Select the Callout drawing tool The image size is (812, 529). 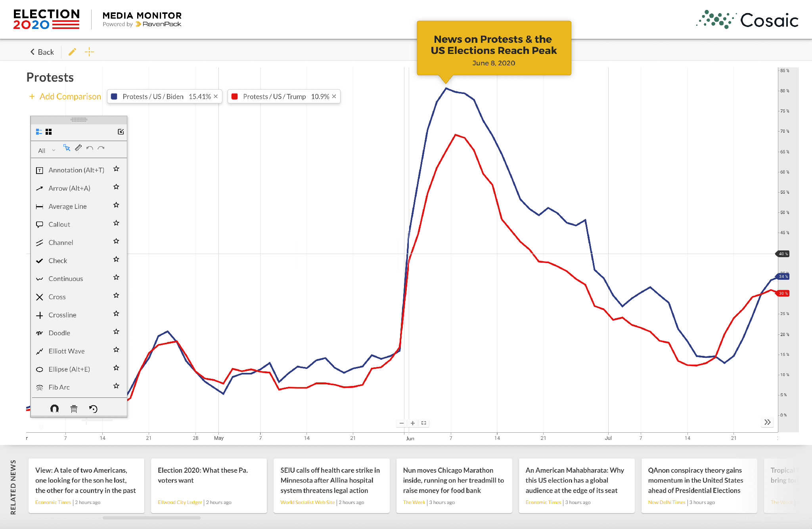tap(59, 224)
